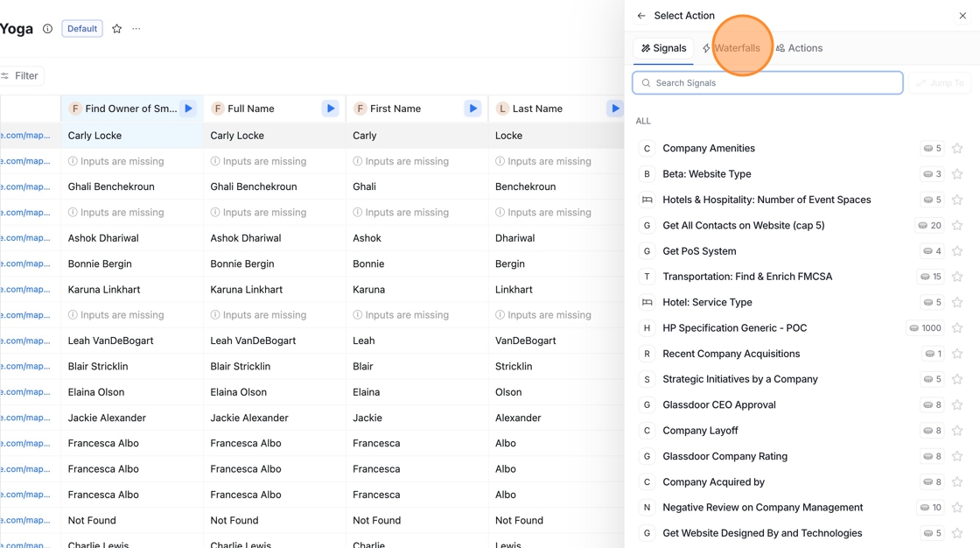Click Elaina Olson in Find Owner column
Viewport: 980px width, 548px height.
coord(95,391)
